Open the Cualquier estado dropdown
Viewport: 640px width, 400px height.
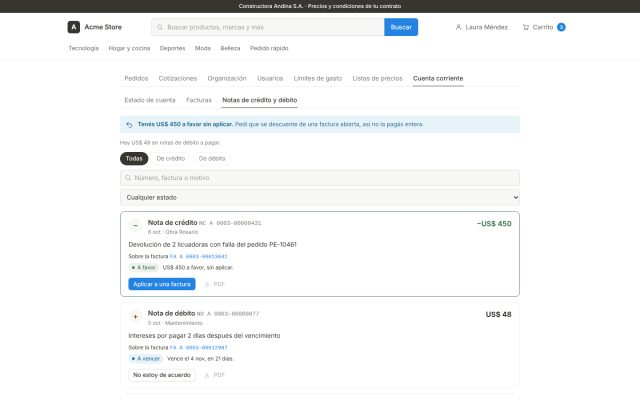click(x=320, y=198)
